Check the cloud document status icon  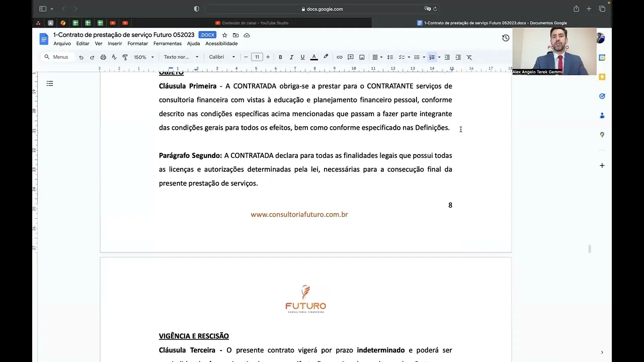coord(247,35)
